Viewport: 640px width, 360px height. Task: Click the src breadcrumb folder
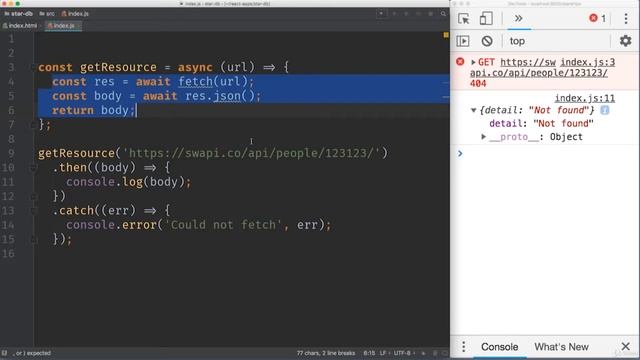(47, 14)
